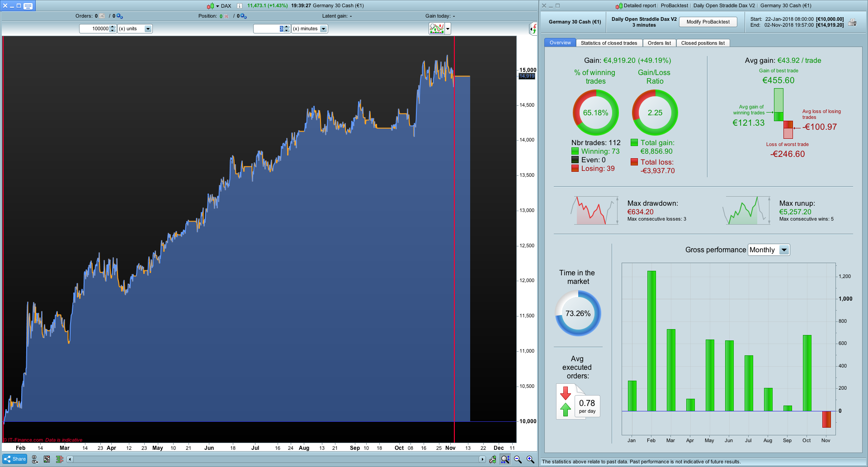Click the Modify ProBacktest button
Viewport: 868px width, 467px height.
pyautogui.click(x=708, y=22)
